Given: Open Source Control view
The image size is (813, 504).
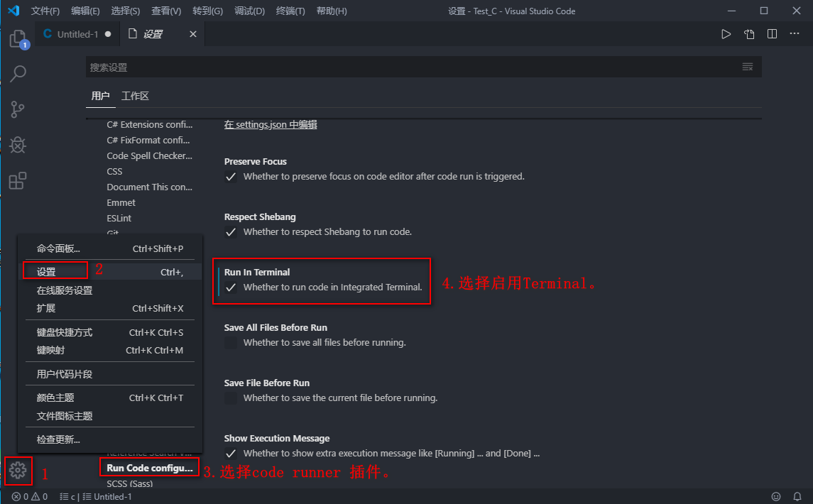Looking at the screenshot, I should tap(18, 109).
